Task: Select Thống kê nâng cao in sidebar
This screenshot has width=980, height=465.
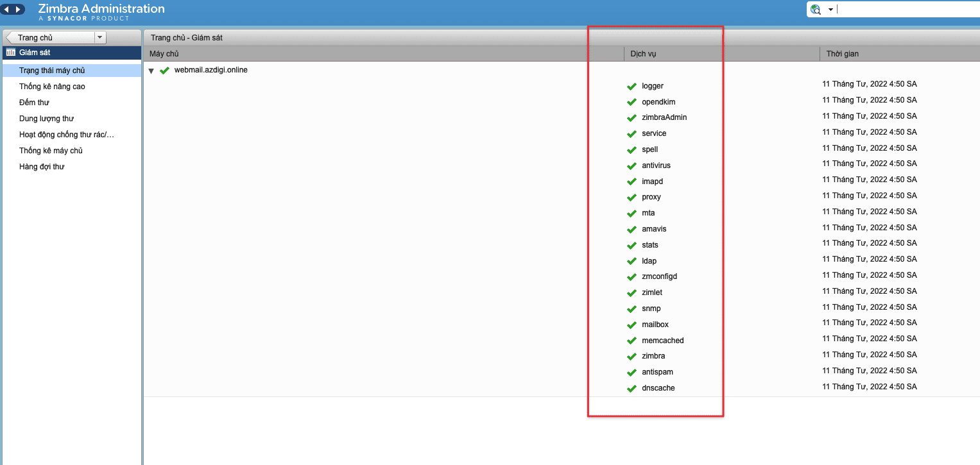Action: pos(52,87)
